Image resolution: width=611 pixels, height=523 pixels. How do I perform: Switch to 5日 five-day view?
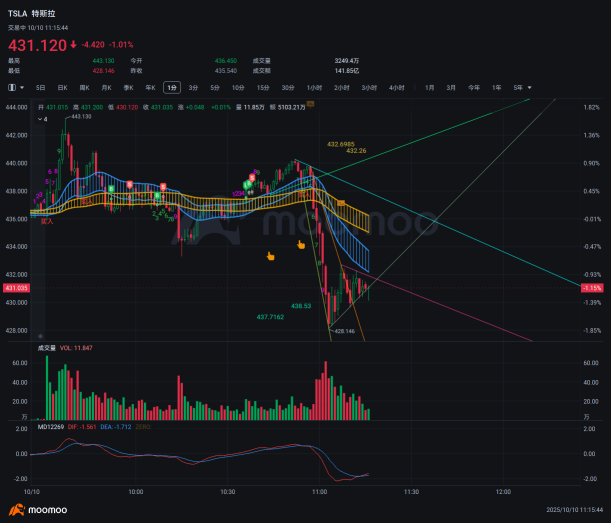(x=41, y=88)
